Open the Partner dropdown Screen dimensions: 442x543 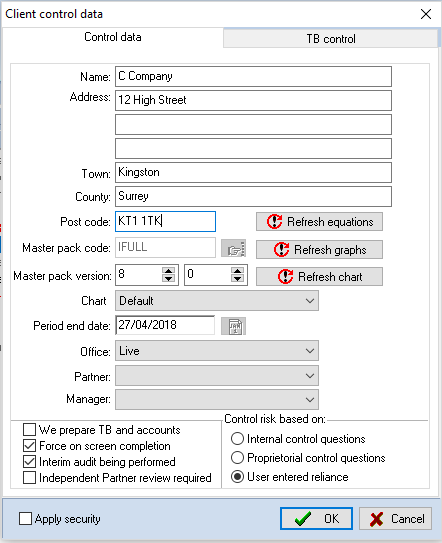point(217,376)
